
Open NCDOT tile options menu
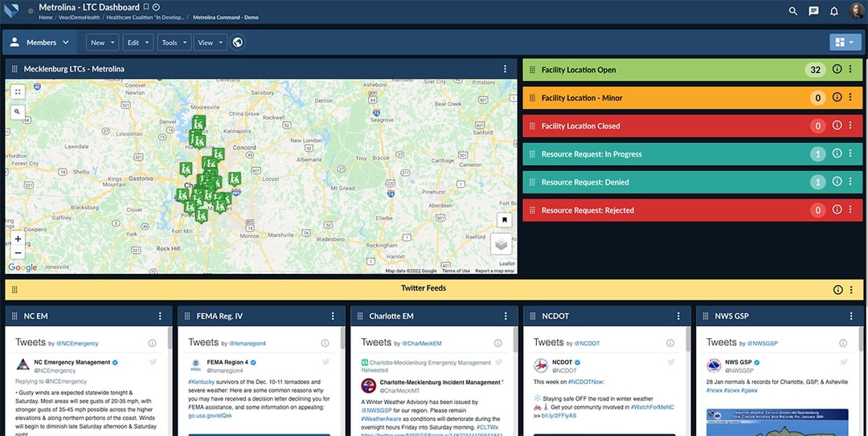click(678, 316)
